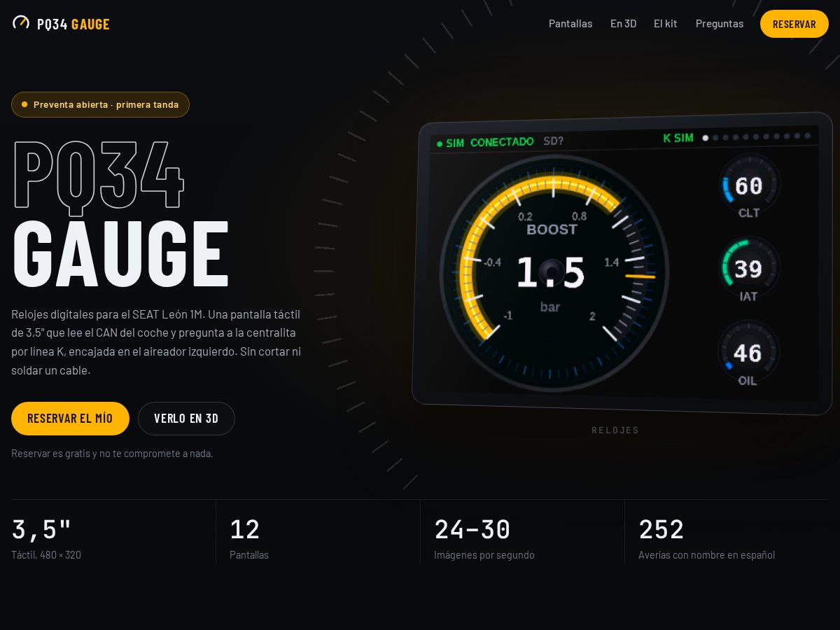Viewport: 840px width, 630px height.
Task: Open the Pantallas nav link
Action: 570,23
